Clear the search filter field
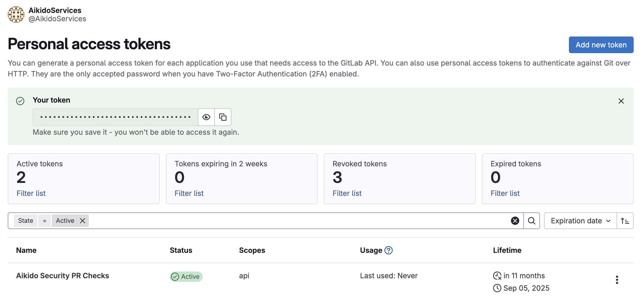The width and height of the screenshot is (644, 300). point(515,220)
